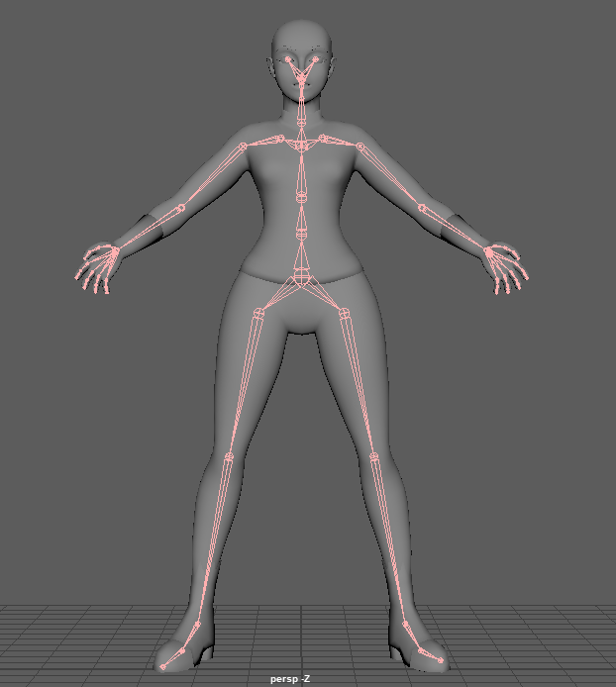Viewport: 616px width, 687px height.
Task: Select the shoulder joint on screen-right
Action: pyautogui.click(x=359, y=147)
